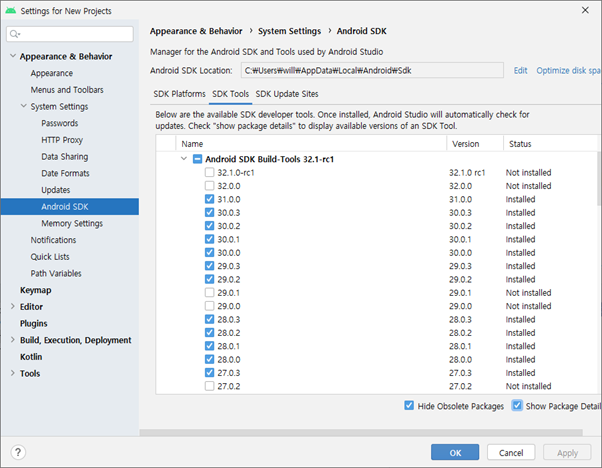Open Quick Lists settings
The height and width of the screenshot is (468, 602).
point(50,257)
